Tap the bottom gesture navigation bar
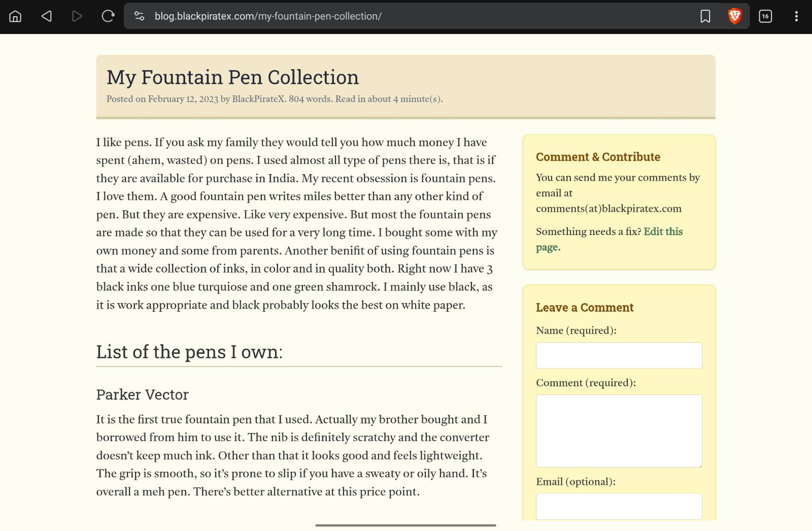812x531 pixels. (405, 525)
